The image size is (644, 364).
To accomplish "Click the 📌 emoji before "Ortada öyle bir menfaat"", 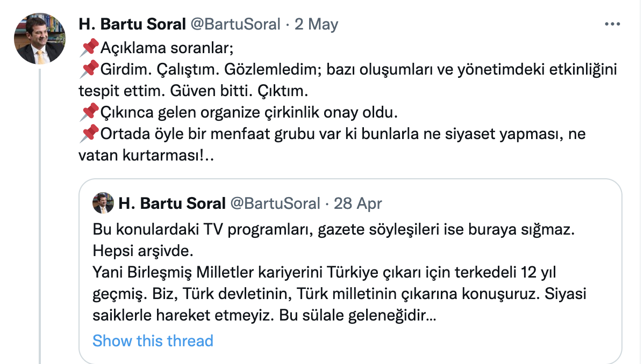I will (91, 133).
